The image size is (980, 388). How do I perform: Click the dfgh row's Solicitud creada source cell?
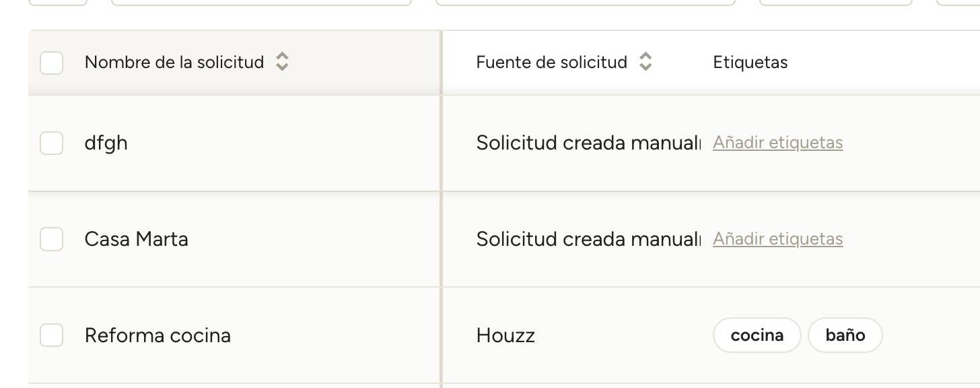[589, 143]
